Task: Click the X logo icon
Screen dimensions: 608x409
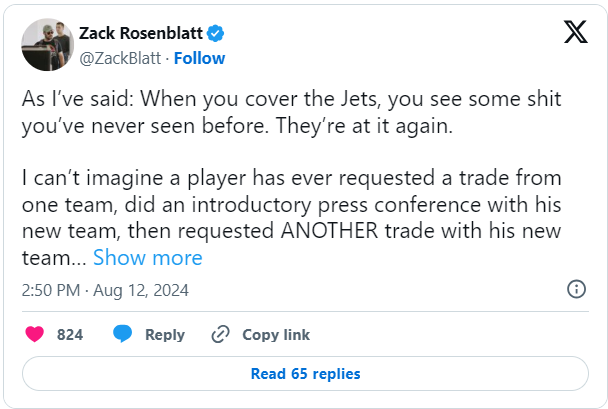Action: click(575, 33)
